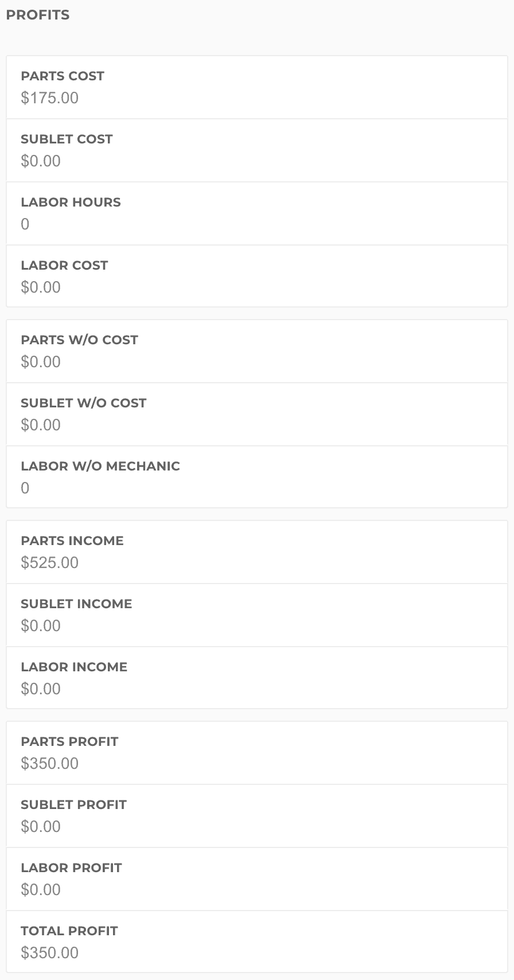Screen dimensions: 514x980
Task: Select the $175.00 parts cost value
Action: tap(50, 98)
